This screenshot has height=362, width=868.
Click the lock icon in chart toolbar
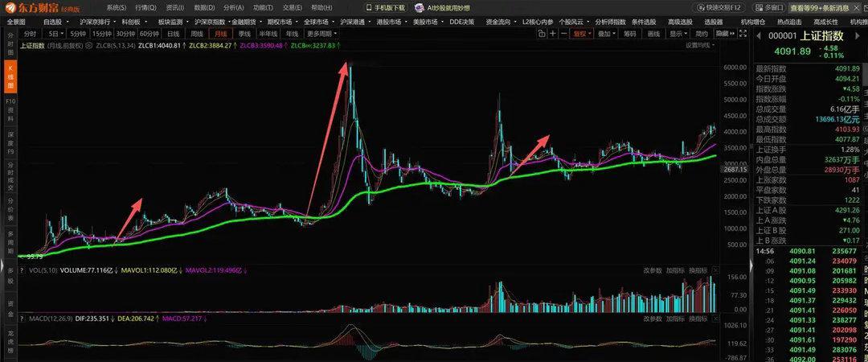542,34
